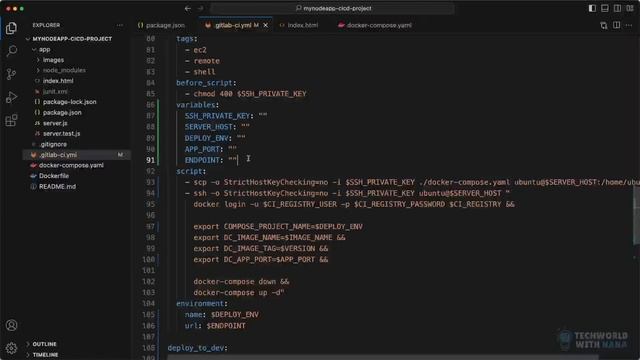The image size is (640, 360).
Task: Open the Accounts menu icon
Action: coord(11,325)
